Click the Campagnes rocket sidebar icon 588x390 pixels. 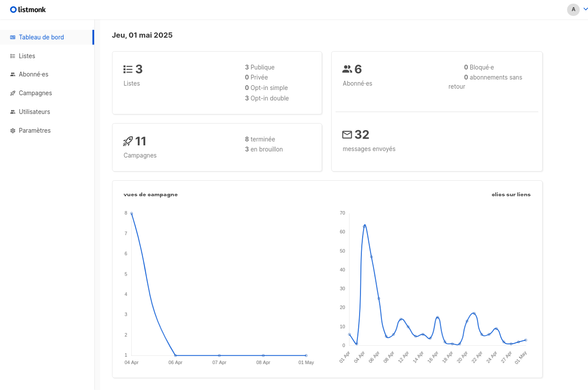click(x=12, y=93)
